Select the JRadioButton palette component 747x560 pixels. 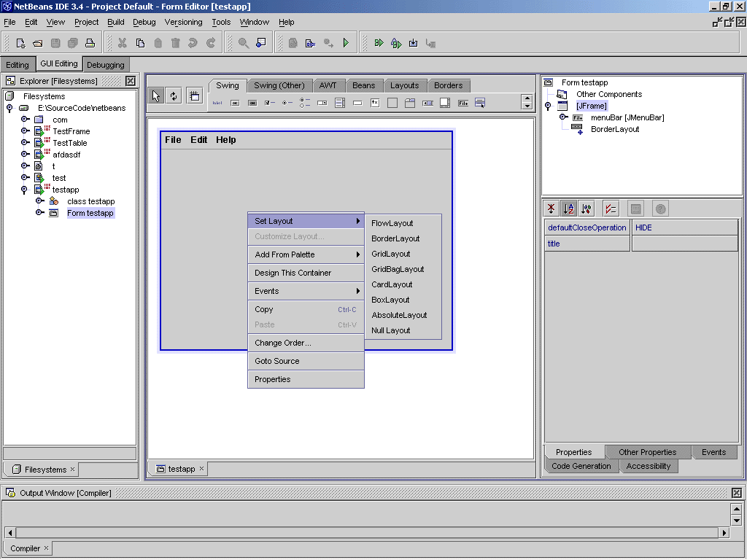click(287, 103)
